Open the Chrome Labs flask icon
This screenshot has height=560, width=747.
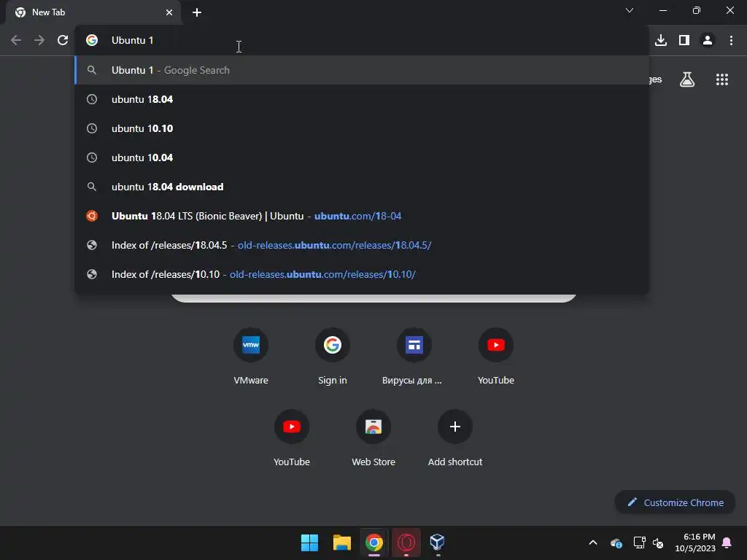pos(687,79)
